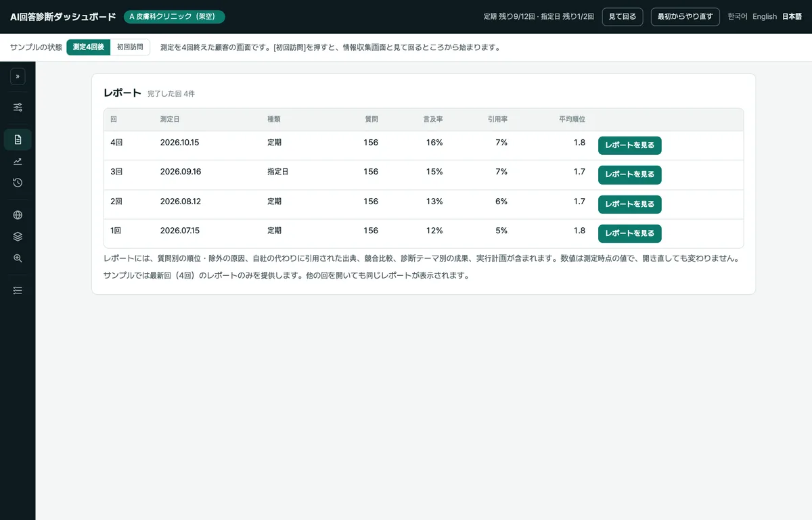
Task: Click the magnifier zoom icon in sidebar
Action: point(18,258)
